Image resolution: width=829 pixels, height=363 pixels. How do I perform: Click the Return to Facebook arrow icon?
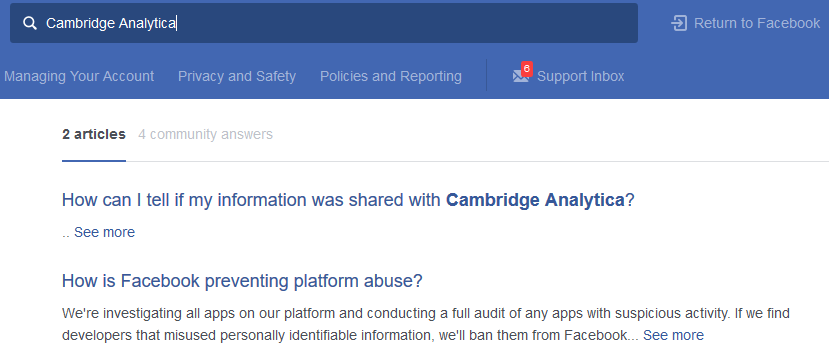tap(679, 23)
